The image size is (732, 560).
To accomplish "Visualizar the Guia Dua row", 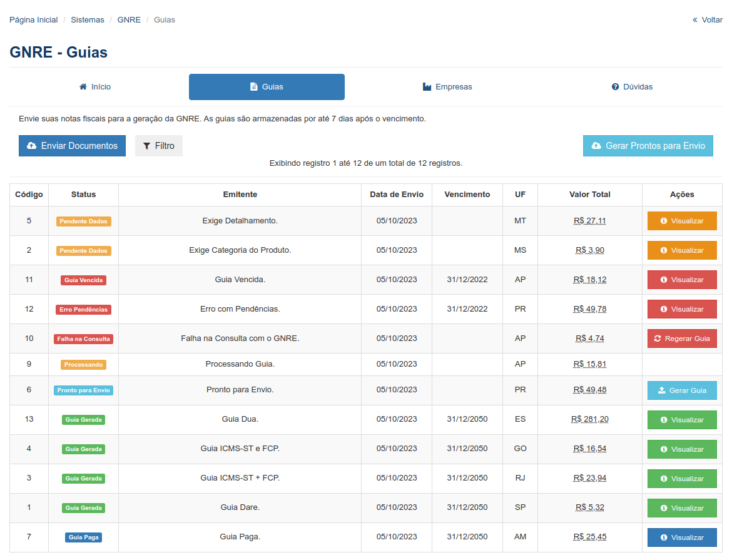I will click(x=682, y=420).
